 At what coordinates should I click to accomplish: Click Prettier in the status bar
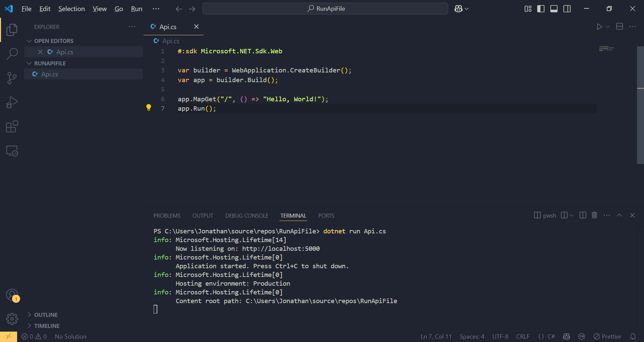click(608, 336)
